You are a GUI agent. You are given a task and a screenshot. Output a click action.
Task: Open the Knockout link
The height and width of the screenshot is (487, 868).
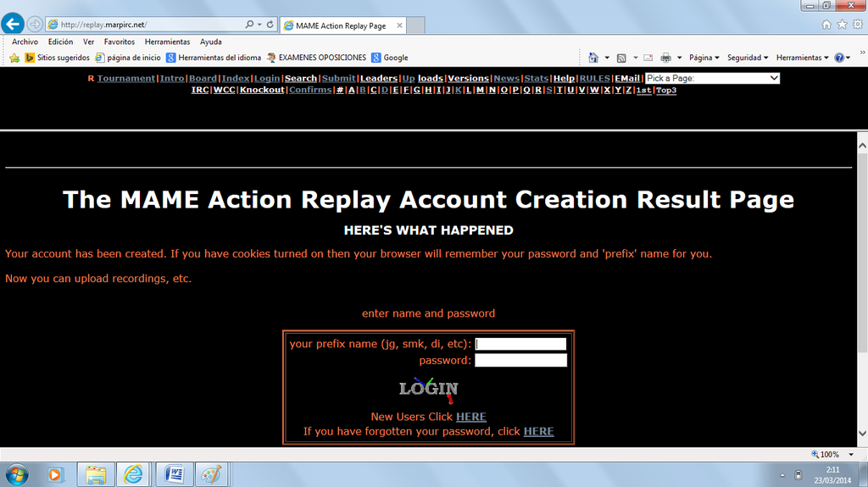tap(262, 90)
